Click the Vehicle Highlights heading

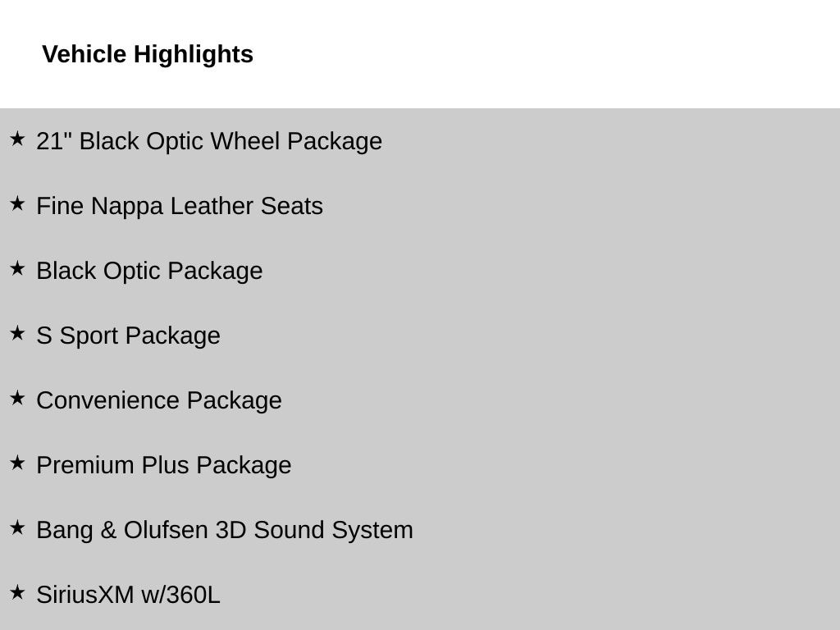148,54
